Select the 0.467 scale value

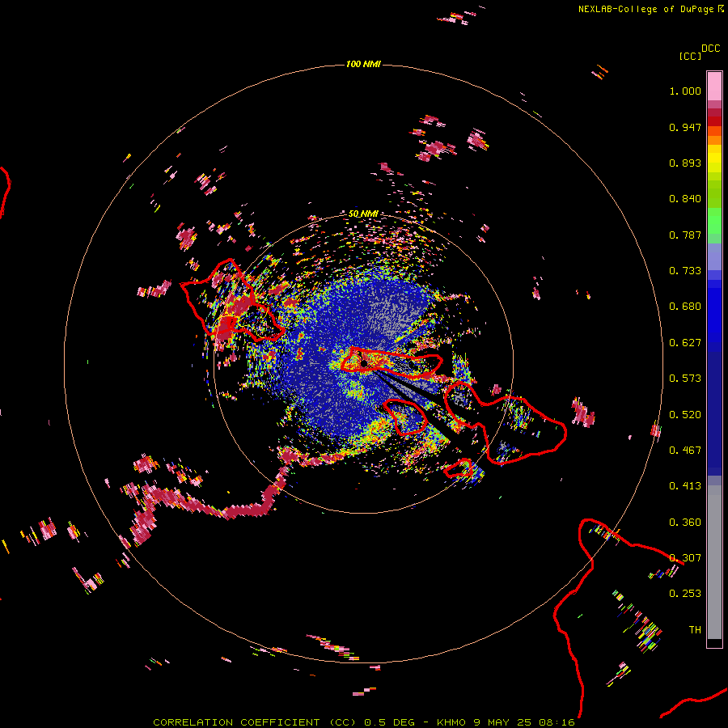(x=685, y=451)
